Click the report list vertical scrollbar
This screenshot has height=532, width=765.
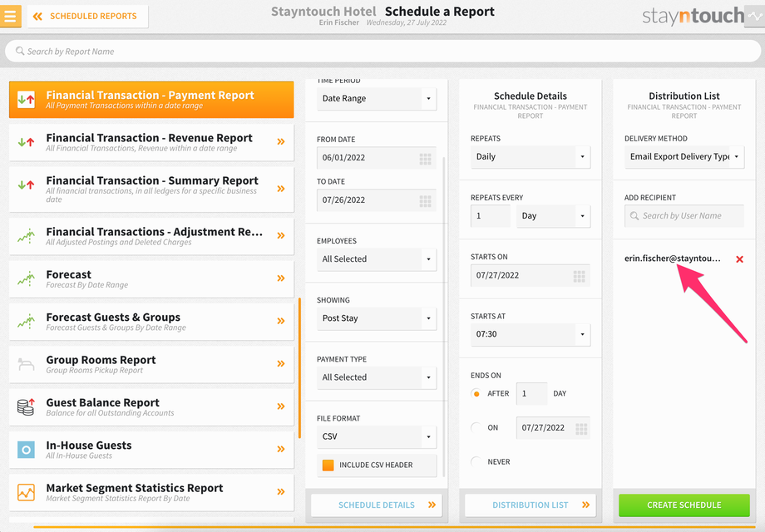299,368
